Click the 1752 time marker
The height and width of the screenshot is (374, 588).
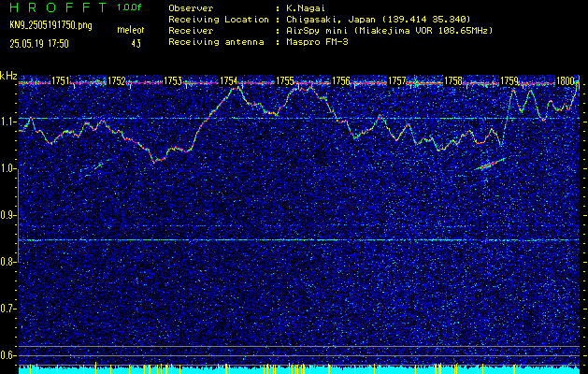(x=116, y=80)
